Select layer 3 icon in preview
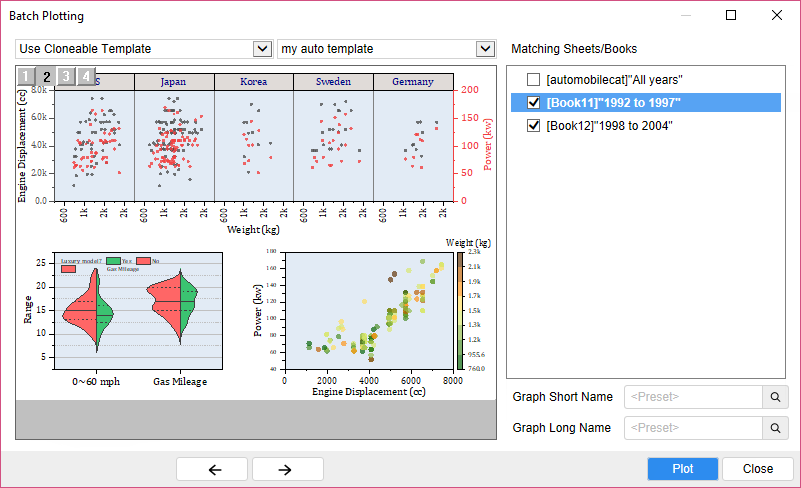The height and width of the screenshot is (488, 801). [x=66, y=76]
